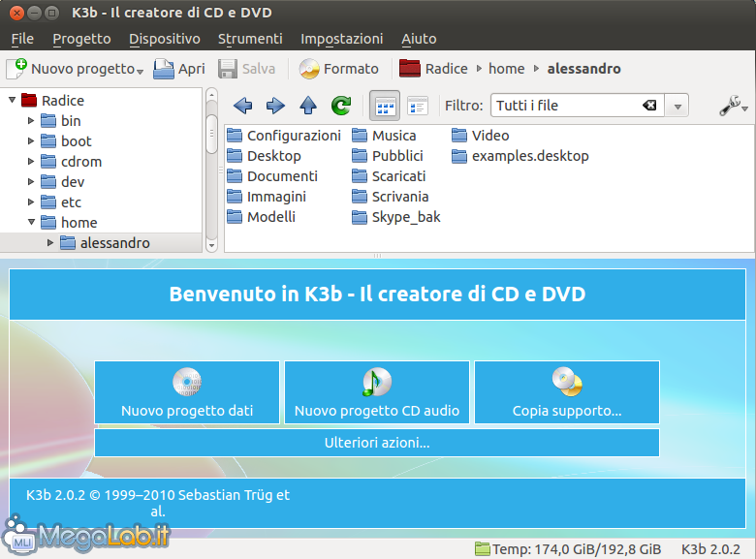This screenshot has height=559, width=756.
Task: Click the tree scrollbar up arrow
Action: [x=211, y=95]
